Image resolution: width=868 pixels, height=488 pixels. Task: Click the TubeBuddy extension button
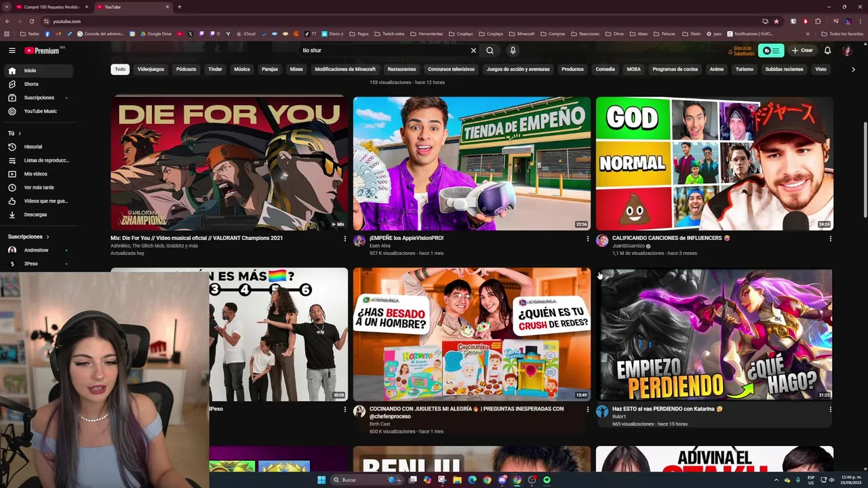point(771,50)
